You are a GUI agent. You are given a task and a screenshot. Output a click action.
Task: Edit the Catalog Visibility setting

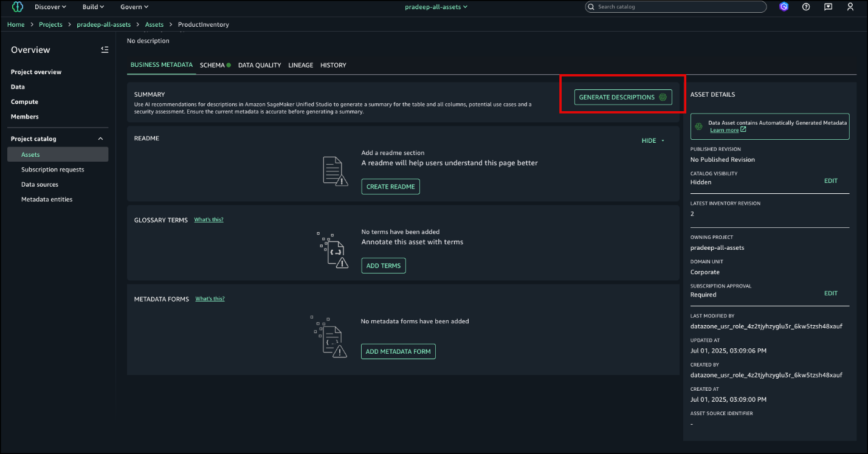point(831,181)
